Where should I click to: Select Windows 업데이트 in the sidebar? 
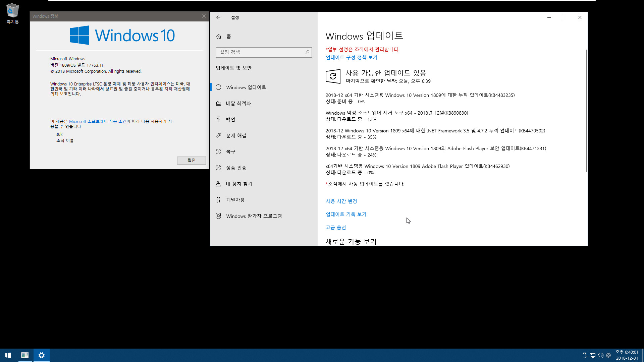264,87
